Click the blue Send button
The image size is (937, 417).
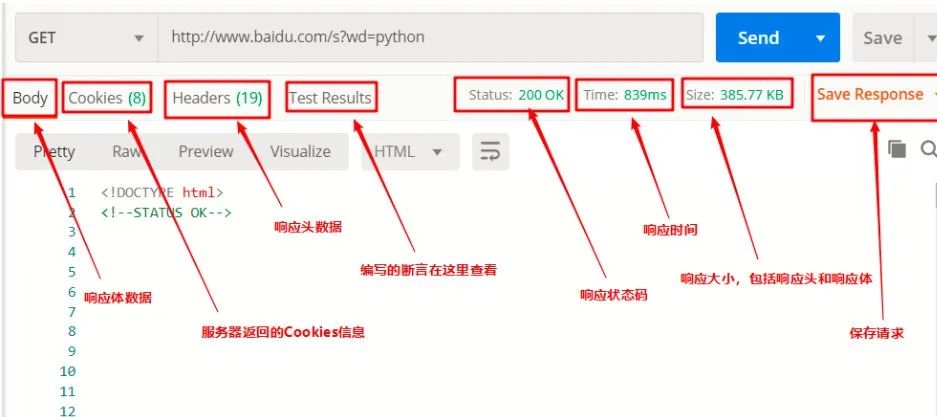(x=758, y=38)
